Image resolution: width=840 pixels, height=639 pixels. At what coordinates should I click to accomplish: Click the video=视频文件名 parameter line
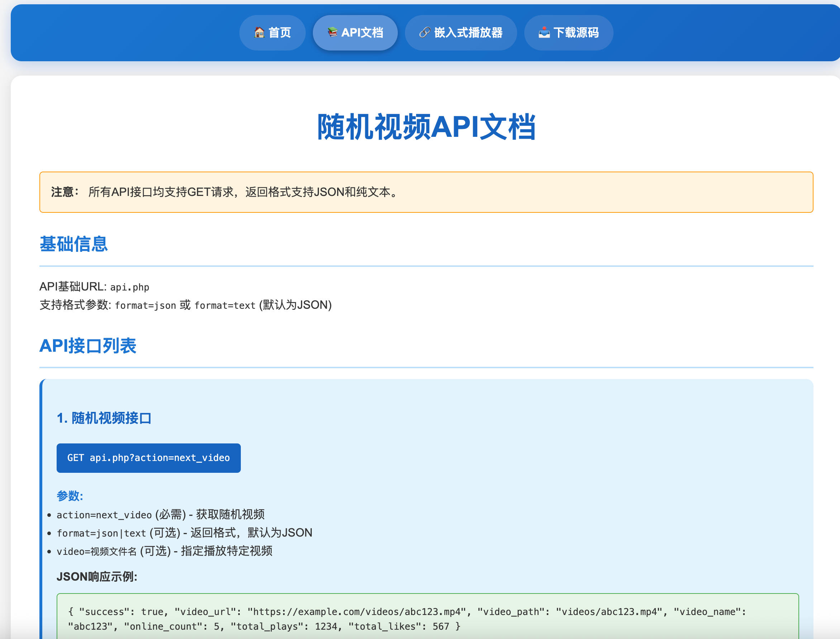[164, 551]
